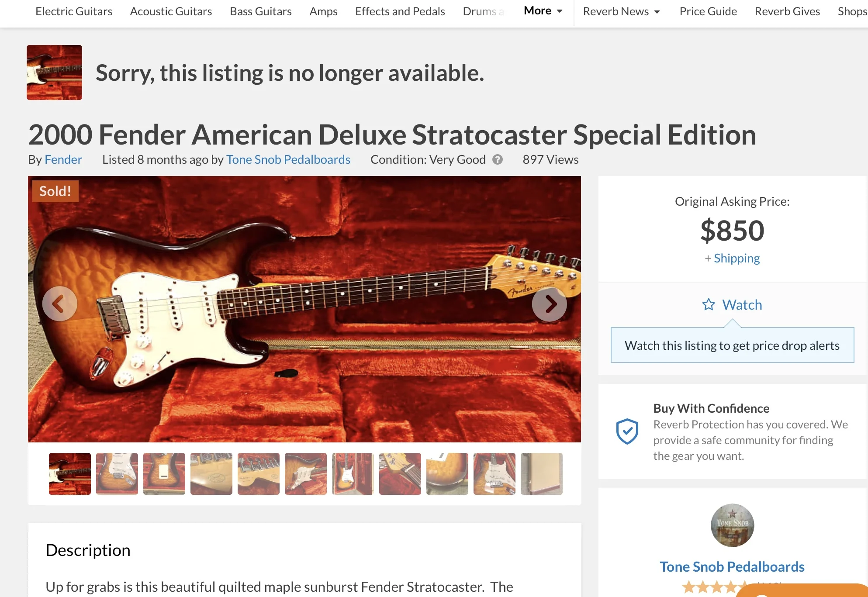Click the listing thumbnail beside the sorry message
The width and height of the screenshot is (868, 597).
pos(54,72)
